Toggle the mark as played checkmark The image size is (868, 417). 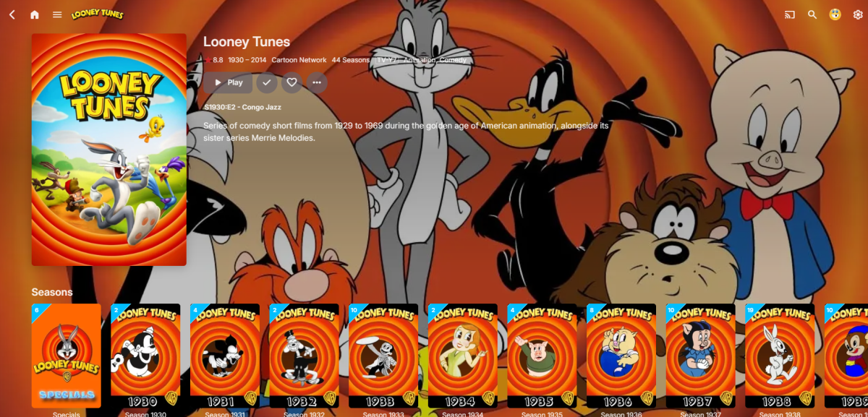pyautogui.click(x=267, y=82)
